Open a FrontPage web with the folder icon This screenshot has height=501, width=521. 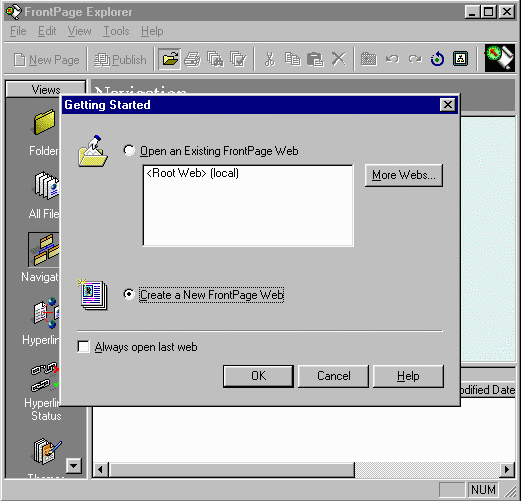click(x=170, y=59)
